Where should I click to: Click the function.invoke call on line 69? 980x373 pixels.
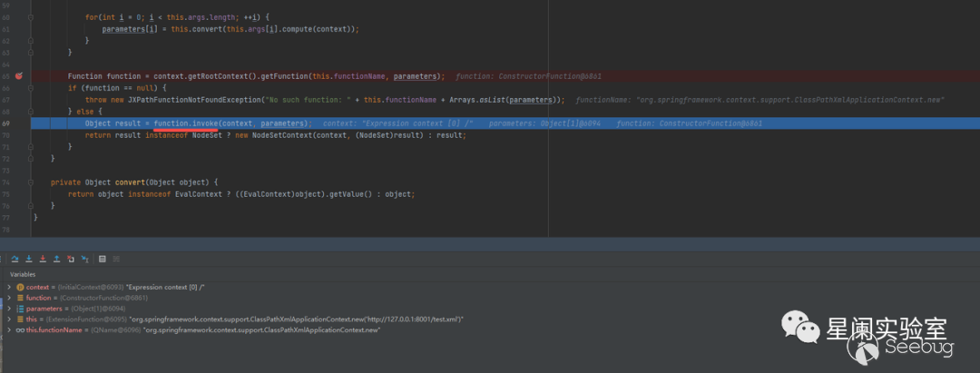click(x=186, y=123)
